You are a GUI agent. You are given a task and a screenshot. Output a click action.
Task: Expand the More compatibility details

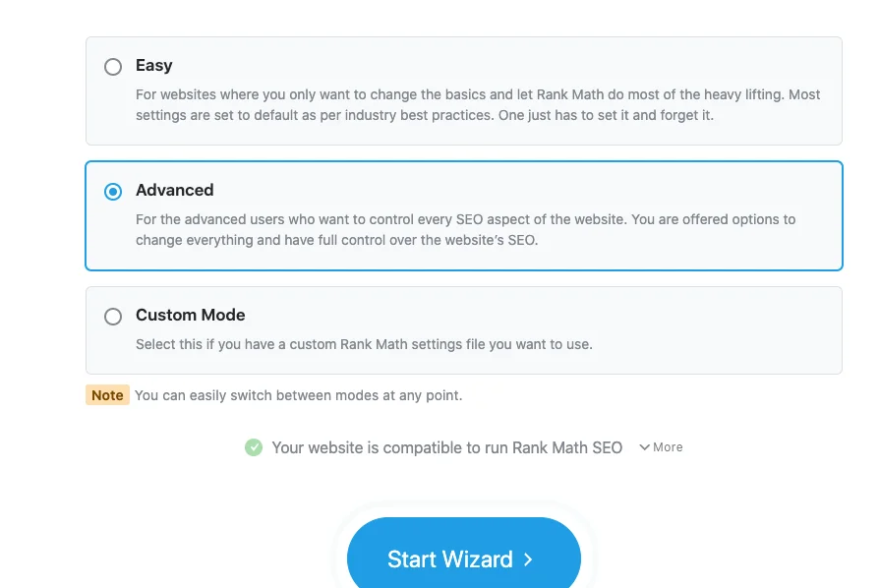tap(662, 447)
